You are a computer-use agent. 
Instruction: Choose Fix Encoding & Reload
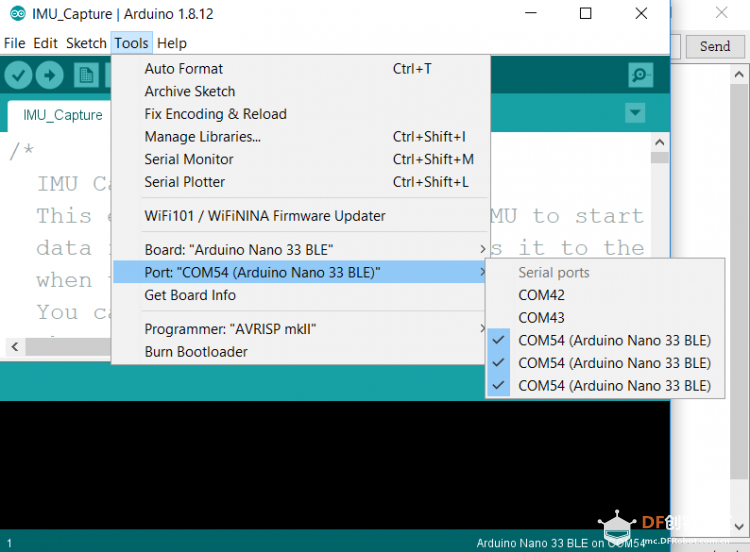[300, 114]
